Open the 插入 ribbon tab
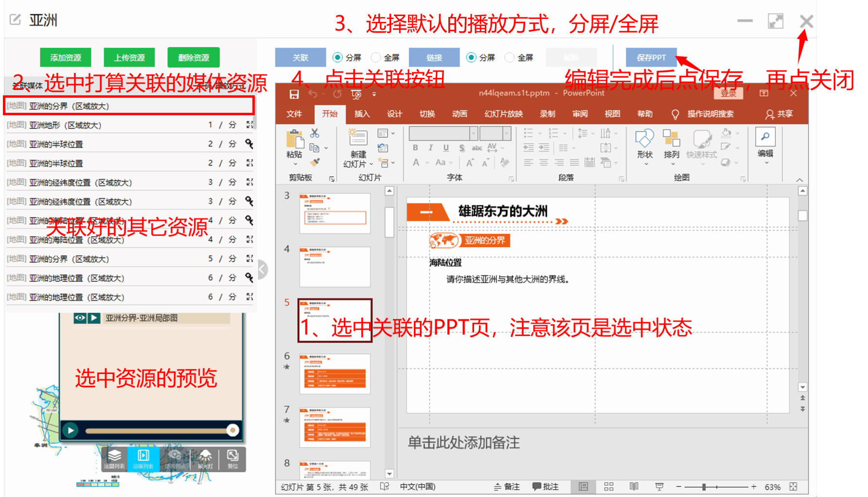 click(362, 114)
